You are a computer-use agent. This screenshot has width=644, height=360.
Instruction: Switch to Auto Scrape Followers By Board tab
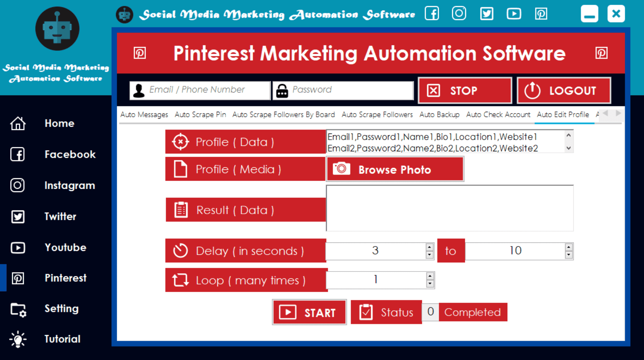pyautogui.click(x=284, y=115)
